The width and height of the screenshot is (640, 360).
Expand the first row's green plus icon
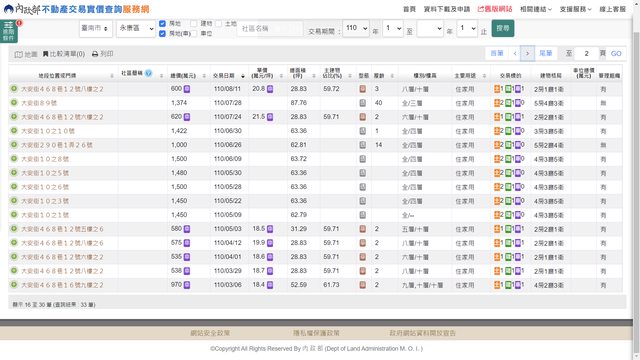14,89
